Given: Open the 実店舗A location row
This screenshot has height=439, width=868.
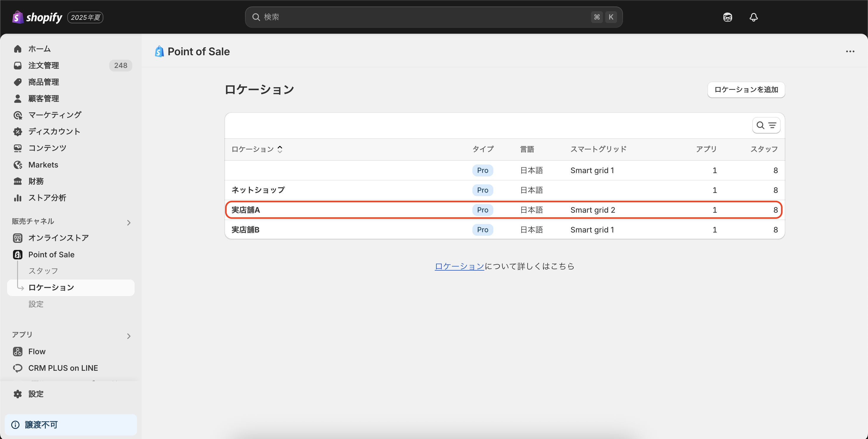Looking at the screenshot, I should (246, 210).
